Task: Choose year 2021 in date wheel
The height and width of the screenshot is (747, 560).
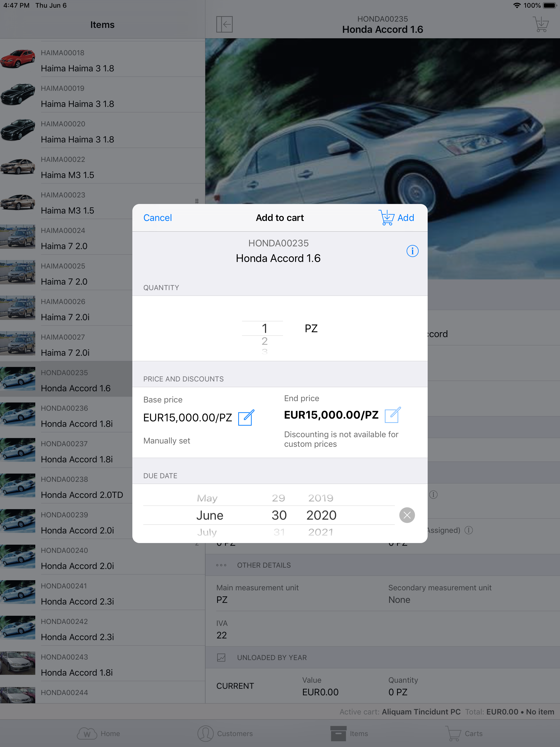Action: [x=320, y=532]
